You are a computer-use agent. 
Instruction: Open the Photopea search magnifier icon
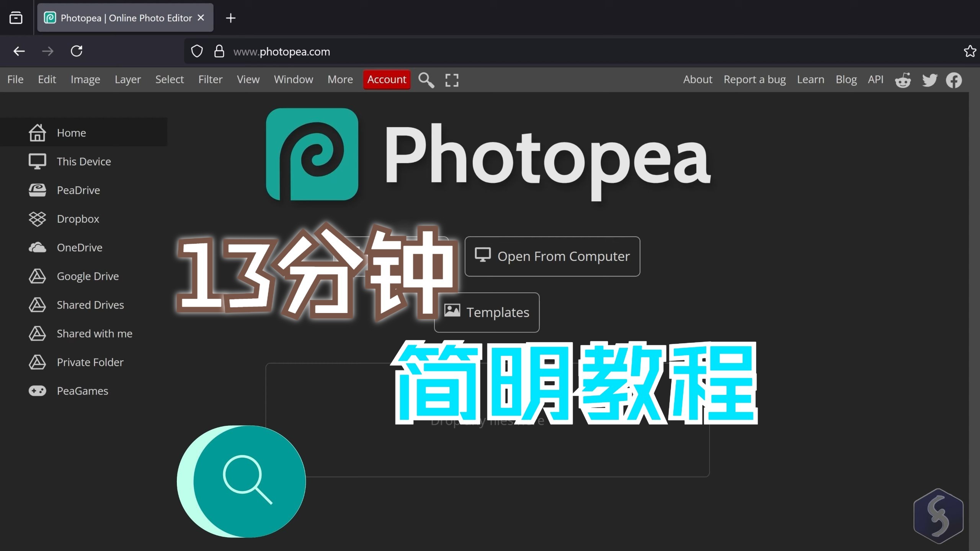click(x=426, y=80)
